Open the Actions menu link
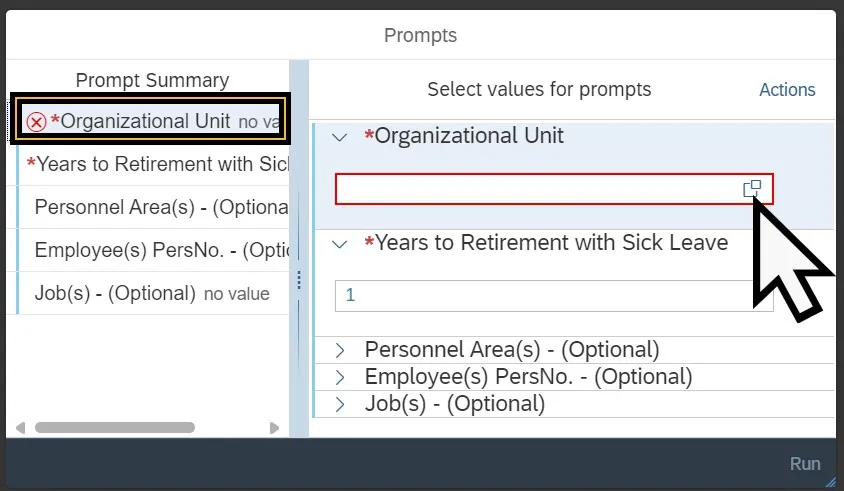The width and height of the screenshot is (844, 491). (787, 90)
